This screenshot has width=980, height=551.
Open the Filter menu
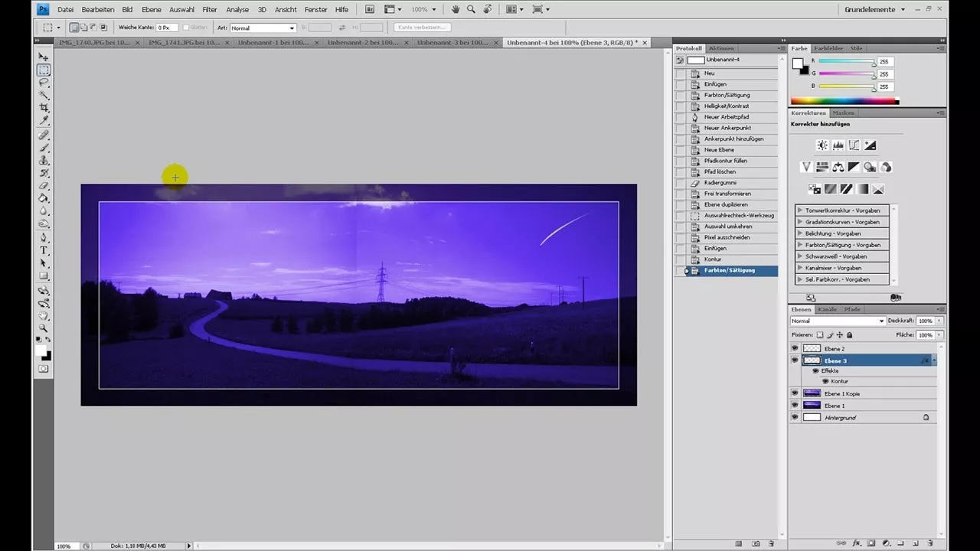209,9
